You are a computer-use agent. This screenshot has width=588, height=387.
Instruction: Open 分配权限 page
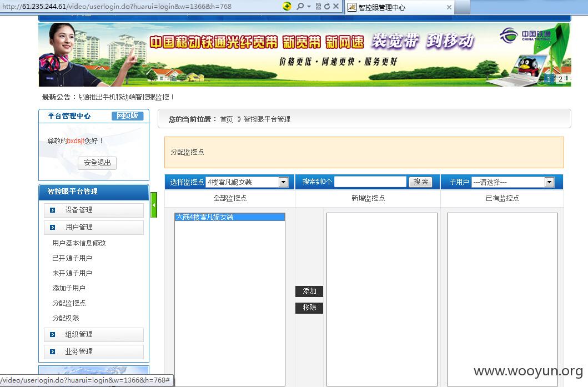pyautogui.click(x=66, y=318)
